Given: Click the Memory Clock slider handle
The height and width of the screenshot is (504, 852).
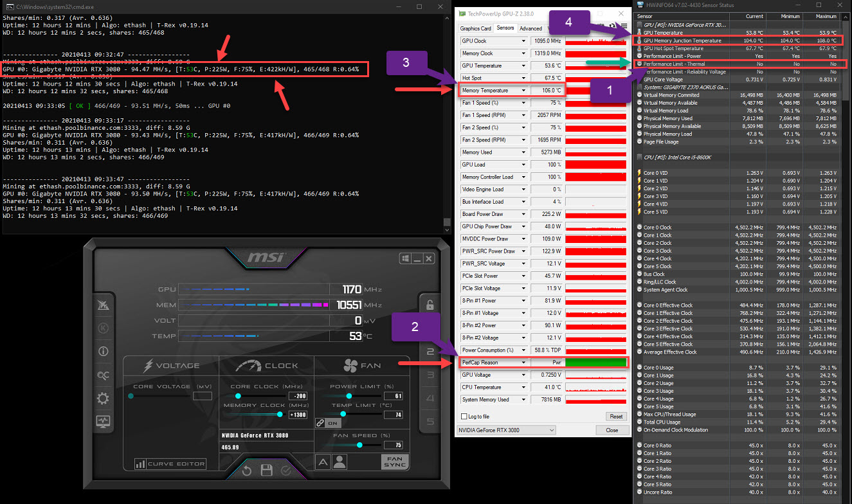Looking at the screenshot, I should click(x=280, y=415).
